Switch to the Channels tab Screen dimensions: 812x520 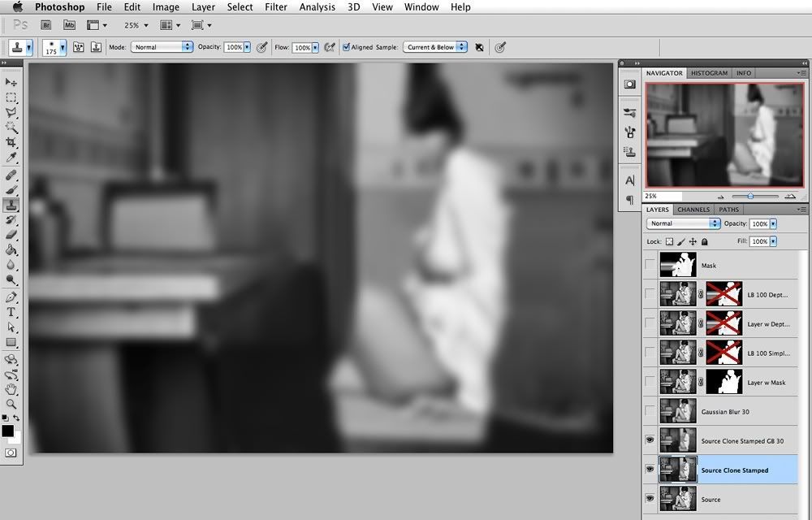click(693, 210)
